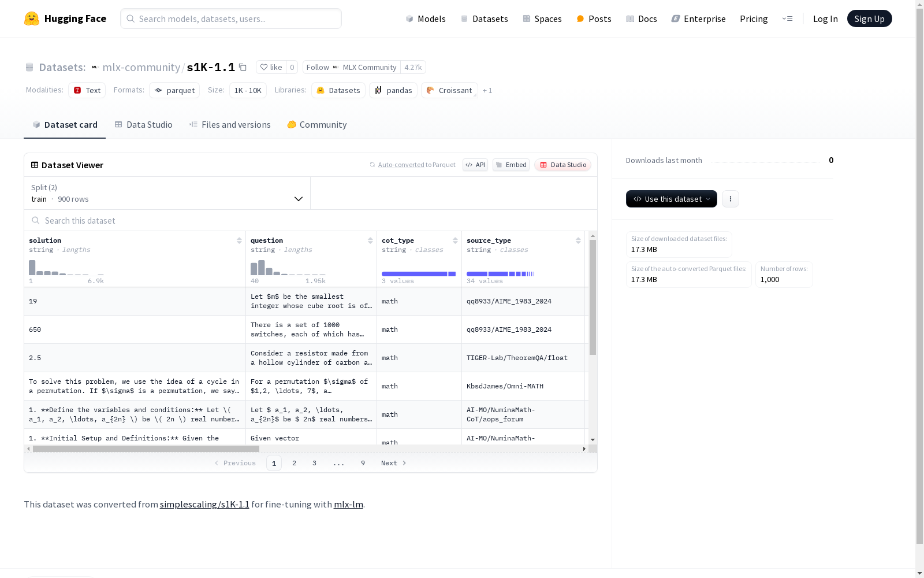
Task: Open the navigation more-menu icon
Action: click(x=787, y=18)
